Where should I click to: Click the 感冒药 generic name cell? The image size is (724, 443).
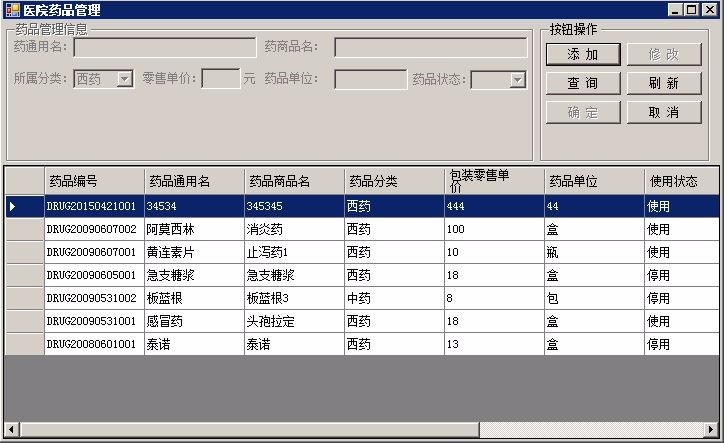194,321
